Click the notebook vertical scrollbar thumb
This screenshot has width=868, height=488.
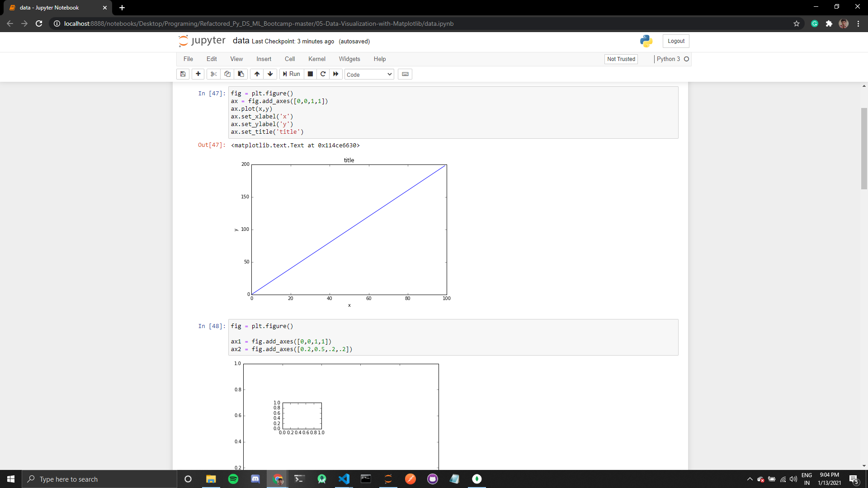[864, 149]
